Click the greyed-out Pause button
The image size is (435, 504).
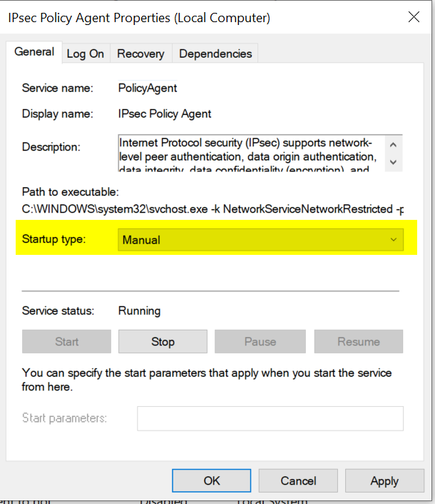[260, 341]
